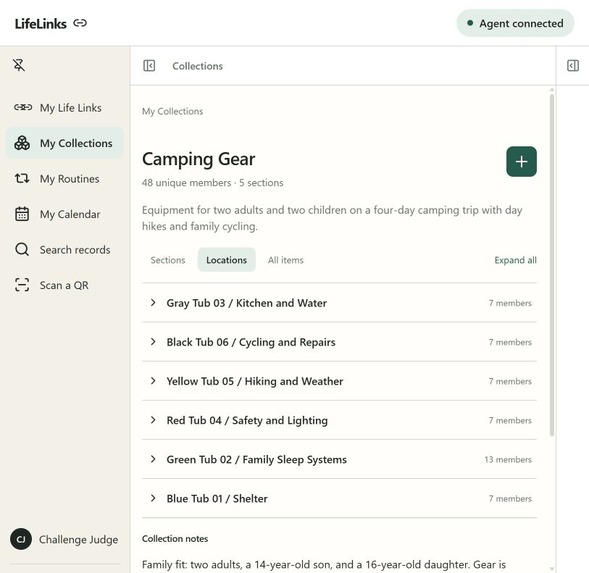Screen dimensions: 589x573
Task: Click the My Routines loop arrows icon
Action: tap(22, 178)
